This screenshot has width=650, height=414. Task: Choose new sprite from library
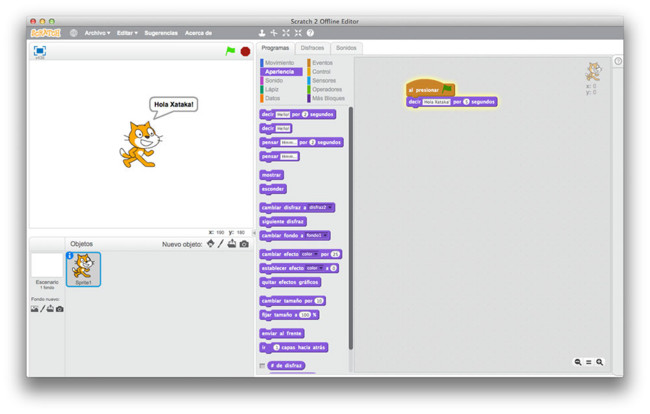coord(211,244)
